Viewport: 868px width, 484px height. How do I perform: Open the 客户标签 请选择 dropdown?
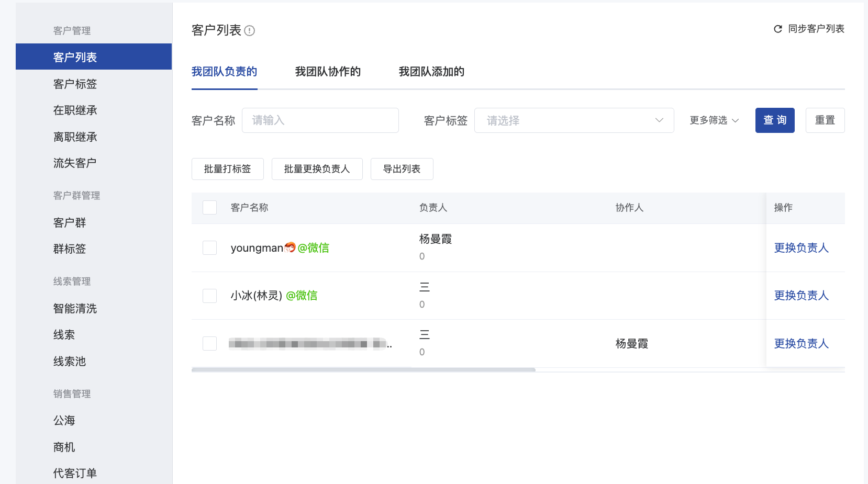click(574, 120)
